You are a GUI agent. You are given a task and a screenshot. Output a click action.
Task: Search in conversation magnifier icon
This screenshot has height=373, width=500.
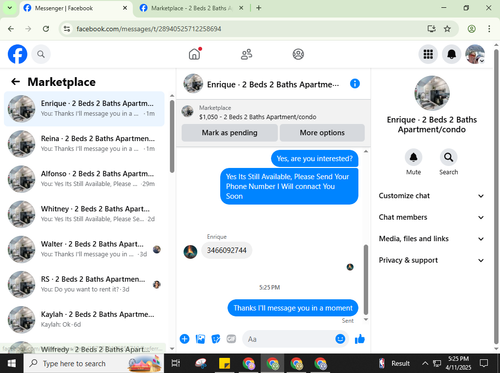(449, 157)
